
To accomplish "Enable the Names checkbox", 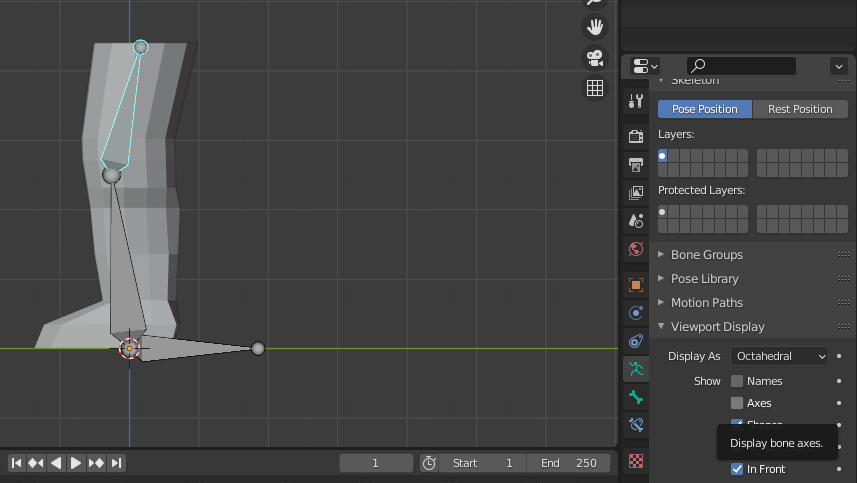I will pos(737,381).
